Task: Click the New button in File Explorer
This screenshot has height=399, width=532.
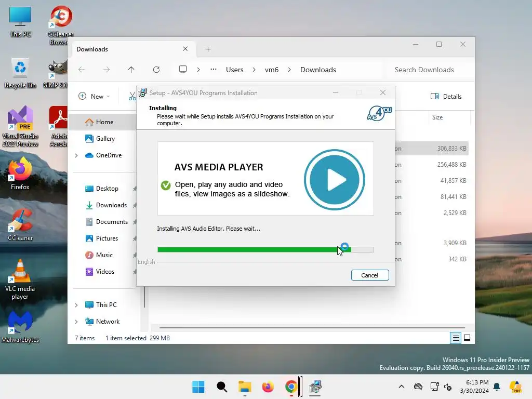Action: (94, 96)
